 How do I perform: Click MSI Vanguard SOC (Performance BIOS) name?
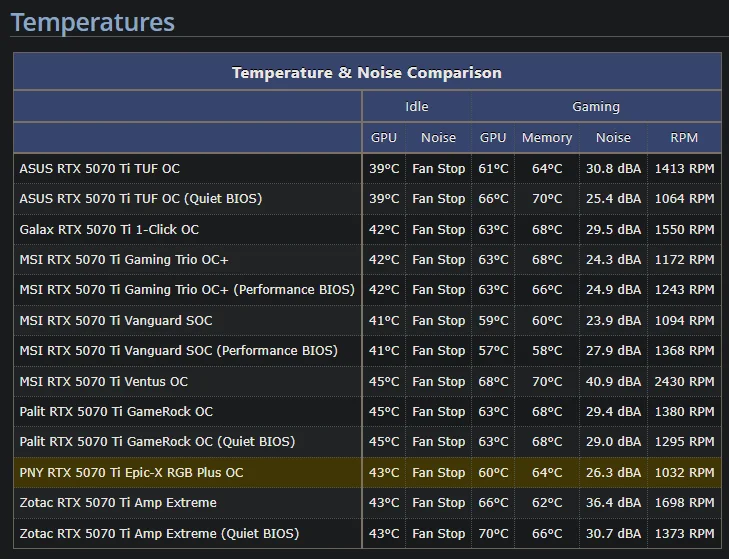click(179, 351)
